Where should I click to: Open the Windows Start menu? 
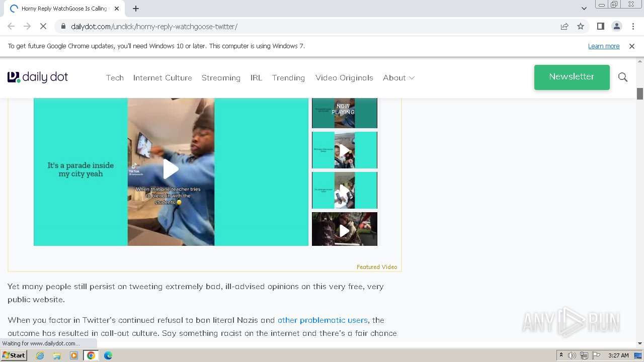[x=14, y=355]
